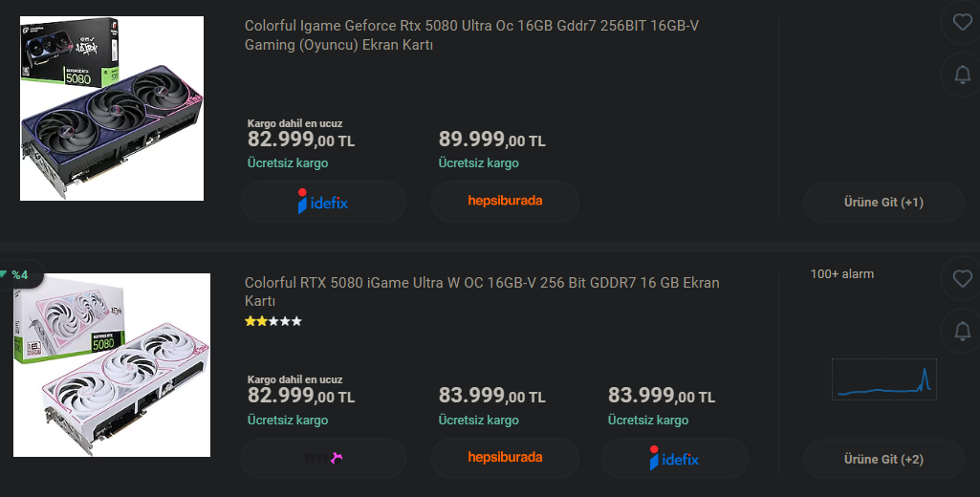The image size is (980, 497).
Task: Expand more sellers with Ürüne Git (+2)
Action: pos(883,460)
